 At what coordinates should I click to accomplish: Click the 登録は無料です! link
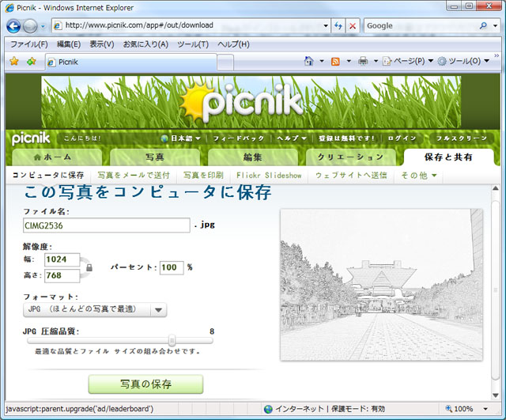(346, 138)
